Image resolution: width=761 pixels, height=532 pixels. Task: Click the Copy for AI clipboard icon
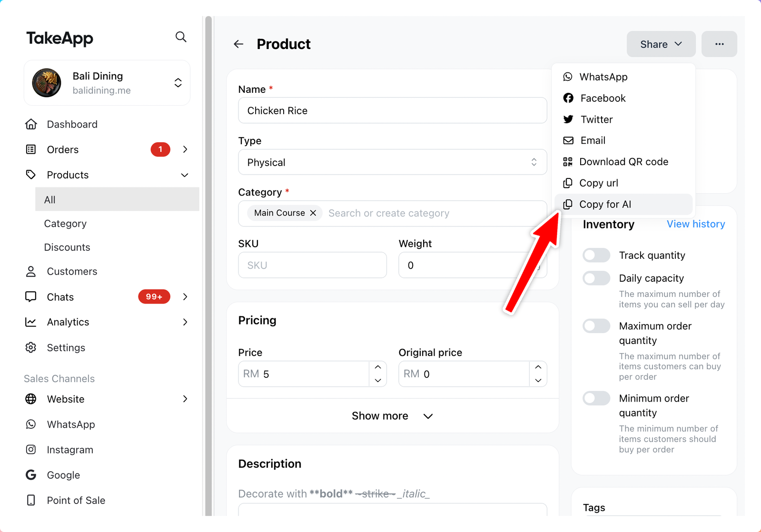pyautogui.click(x=568, y=204)
